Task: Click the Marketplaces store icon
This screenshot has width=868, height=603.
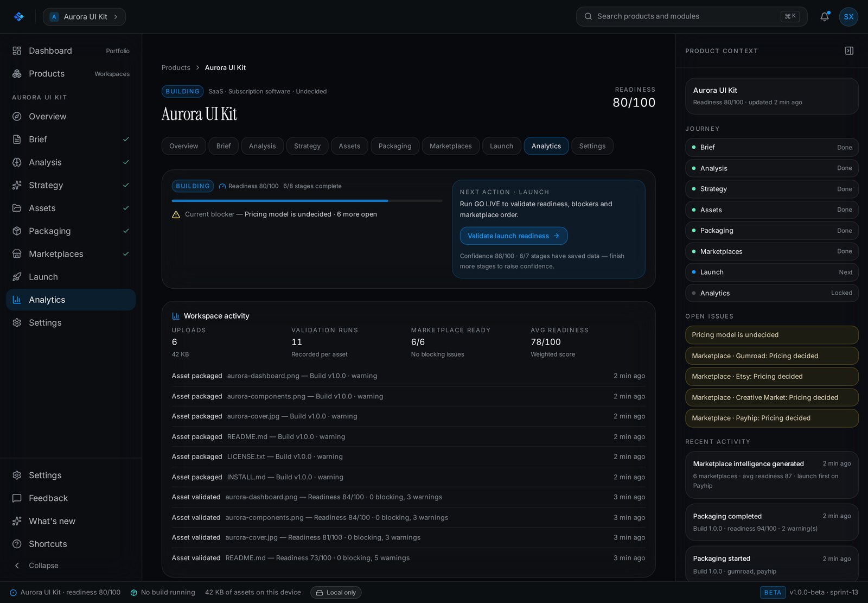Action: (x=17, y=253)
